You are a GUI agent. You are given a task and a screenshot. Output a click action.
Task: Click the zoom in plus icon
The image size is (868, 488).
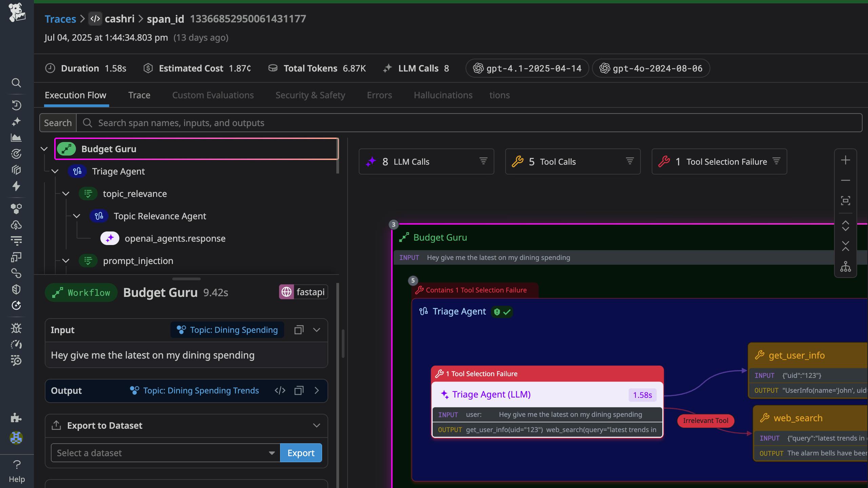pos(845,160)
